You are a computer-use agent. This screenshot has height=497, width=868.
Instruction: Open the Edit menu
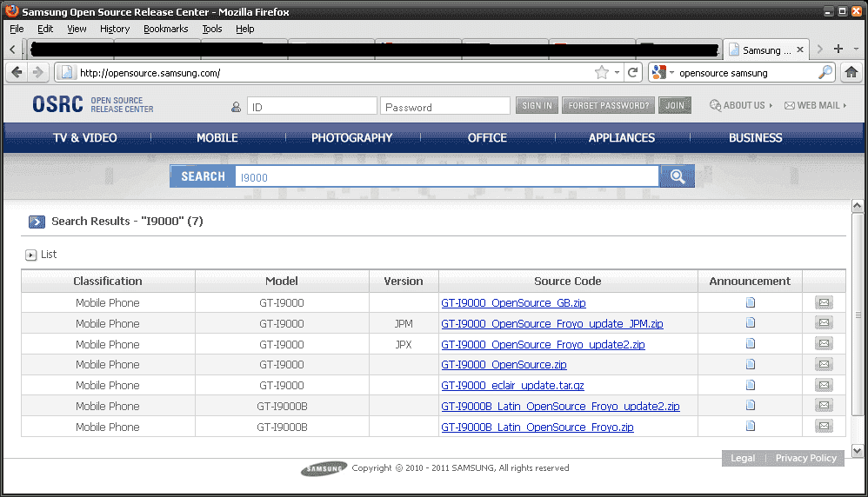(x=45, y=29)
